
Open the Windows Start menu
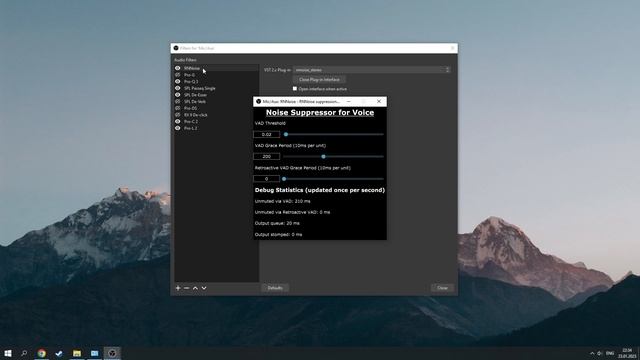pos(8,353)
